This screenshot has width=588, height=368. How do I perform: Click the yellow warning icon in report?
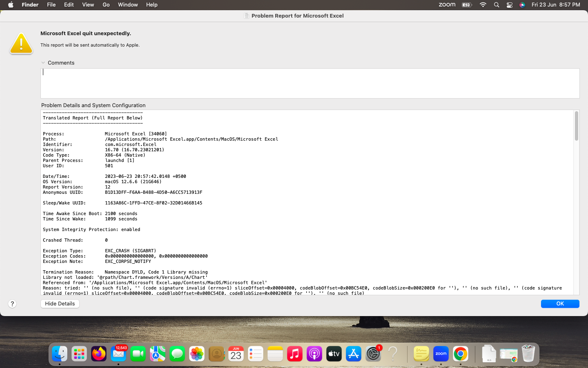(x=21, y=43)
